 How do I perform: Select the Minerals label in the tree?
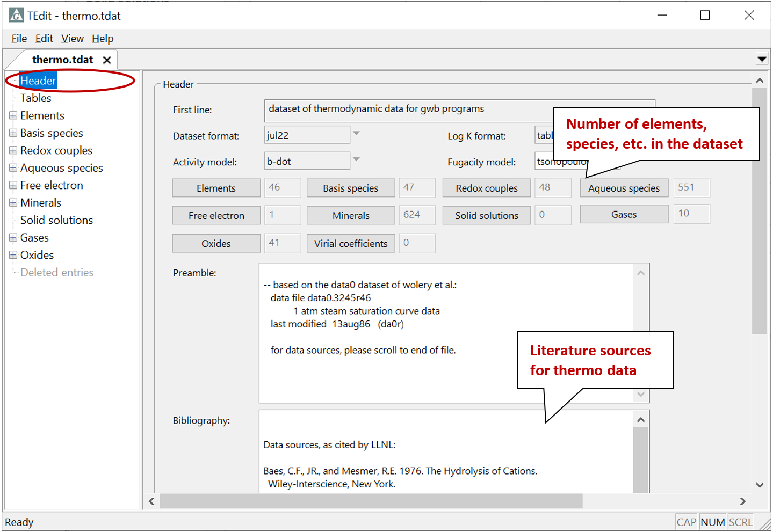[x=41, y=203]
